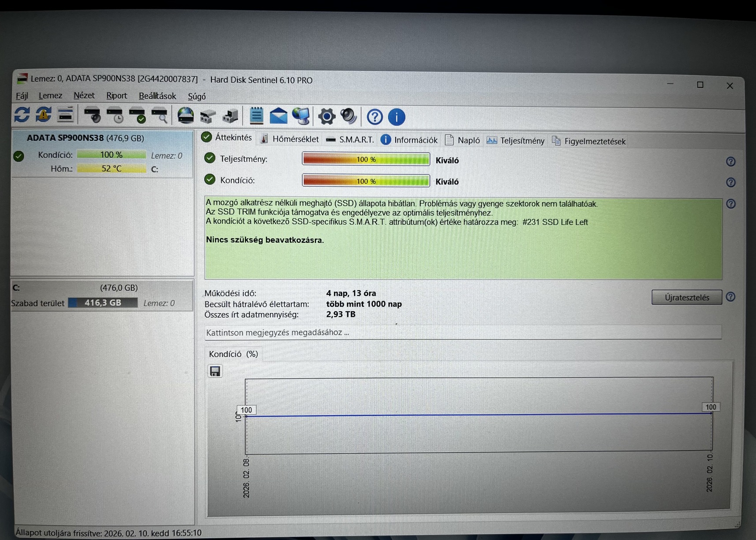Maximize the Hard Disk Sentinel window
Screen dimensions: 756x540
tap(700, 85)
